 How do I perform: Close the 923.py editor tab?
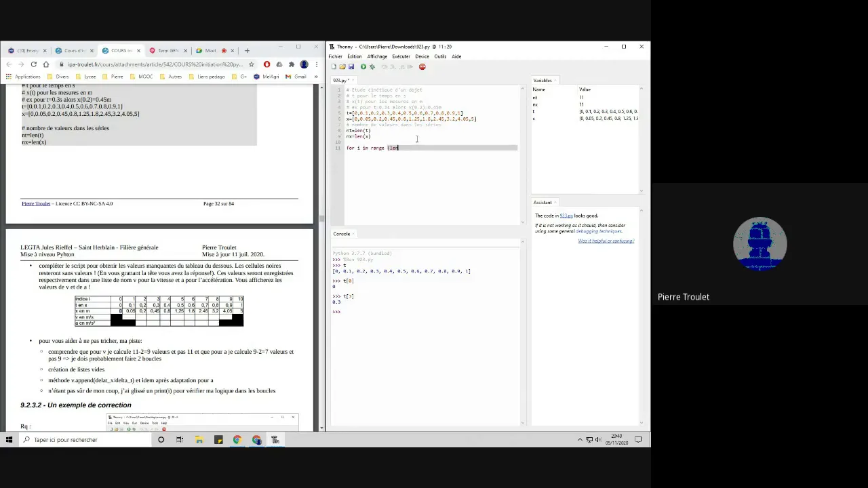pos(353,80)
